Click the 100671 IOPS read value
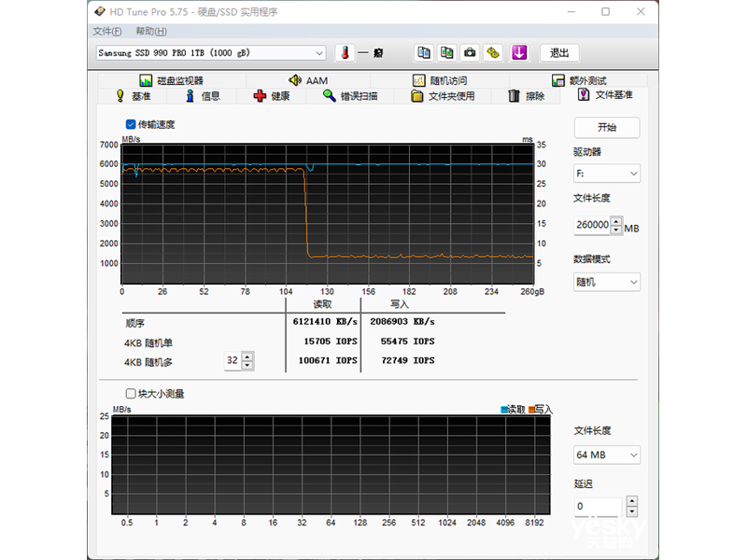This screenshot has width=747, height=560. pyautogui.click(x=328, y=360)
